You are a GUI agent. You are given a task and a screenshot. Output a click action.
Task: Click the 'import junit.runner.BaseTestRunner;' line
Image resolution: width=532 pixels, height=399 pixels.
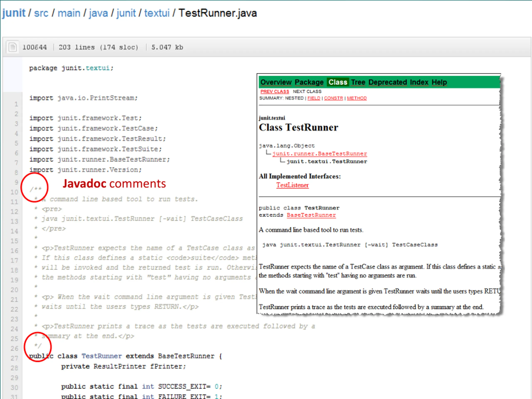(x=100, y=159)
